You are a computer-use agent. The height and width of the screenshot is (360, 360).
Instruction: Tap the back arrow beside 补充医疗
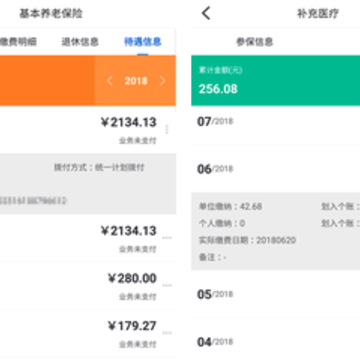206,13
